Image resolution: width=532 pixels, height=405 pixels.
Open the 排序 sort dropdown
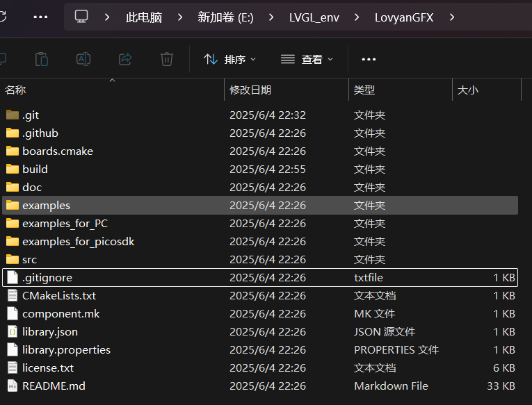(229, 59)
